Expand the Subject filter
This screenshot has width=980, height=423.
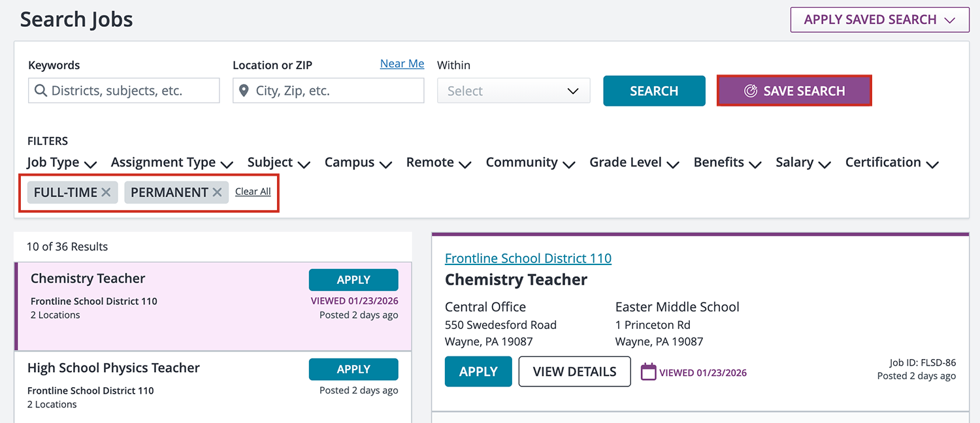coord(278,163)
